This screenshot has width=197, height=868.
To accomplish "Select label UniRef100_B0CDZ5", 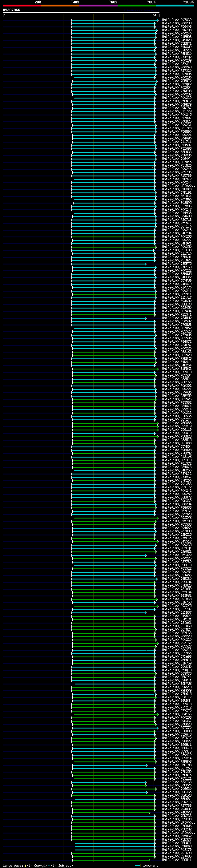I will (176, 121).
